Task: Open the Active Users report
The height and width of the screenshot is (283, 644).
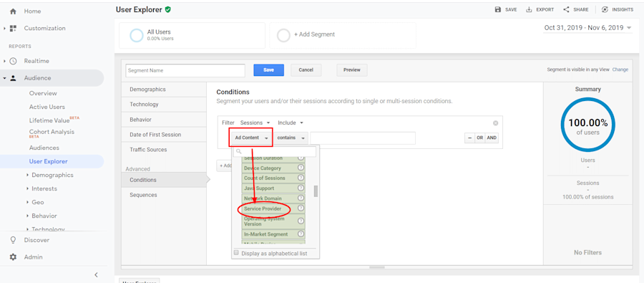Action: [x=47, y=107]
